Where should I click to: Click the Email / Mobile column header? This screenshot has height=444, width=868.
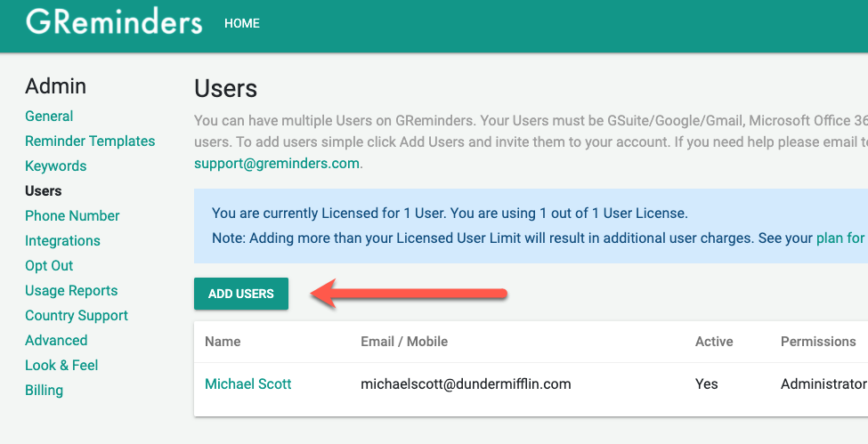(x=404, y=342)
